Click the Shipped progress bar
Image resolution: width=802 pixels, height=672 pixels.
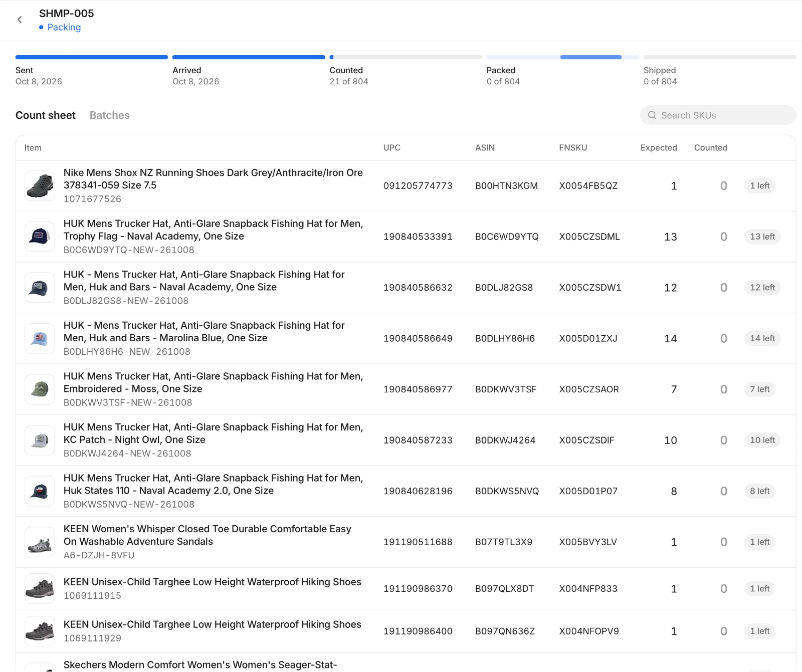click(720, 57)
